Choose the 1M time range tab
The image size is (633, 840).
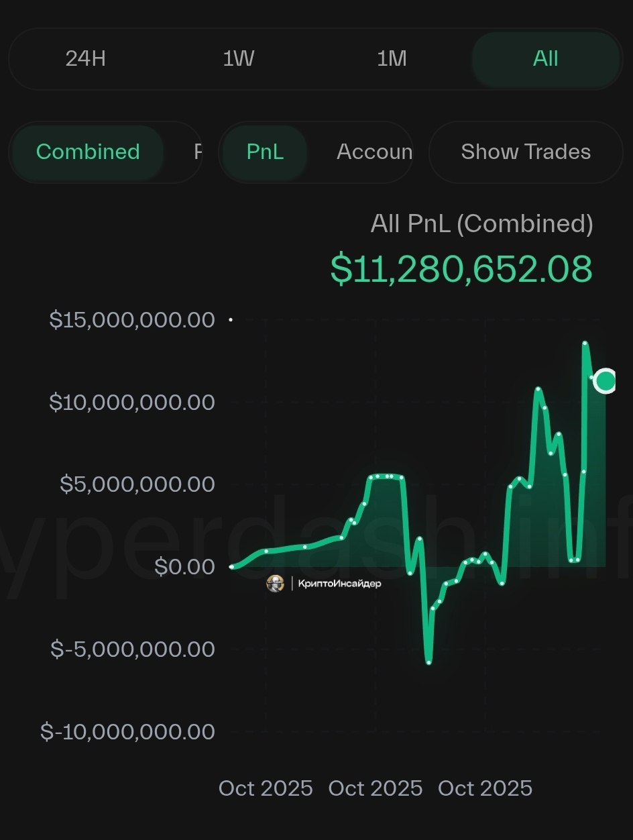click(392, 59)
